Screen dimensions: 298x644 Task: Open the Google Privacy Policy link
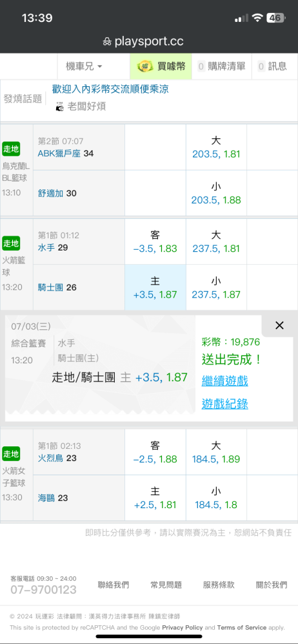[x=183, y=627]
